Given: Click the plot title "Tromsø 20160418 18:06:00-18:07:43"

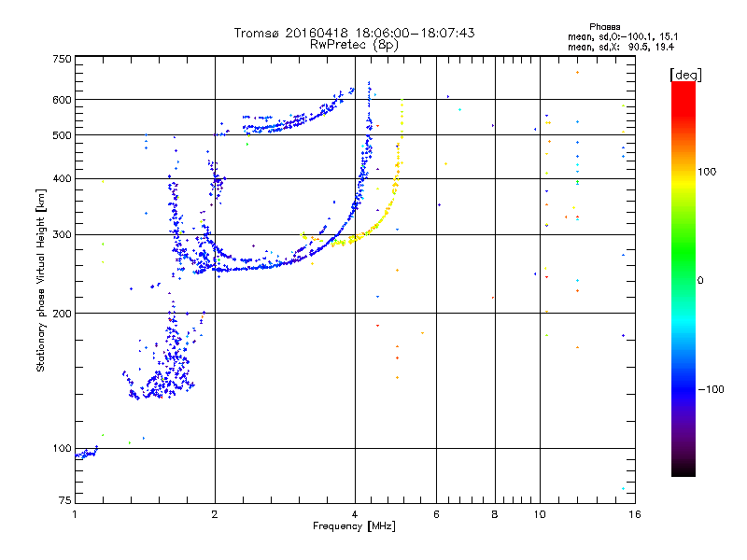Looking at the screenshot, I should pyautogui.click(x=354, y=33).
